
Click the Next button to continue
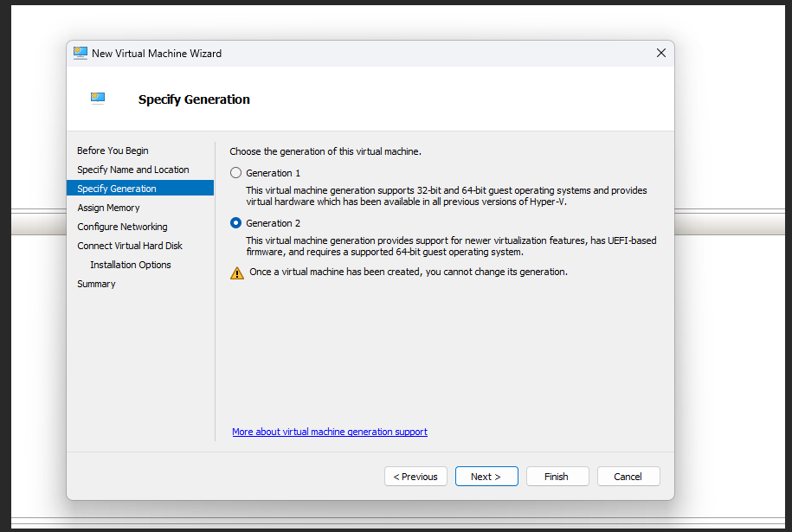coord(486,477)
